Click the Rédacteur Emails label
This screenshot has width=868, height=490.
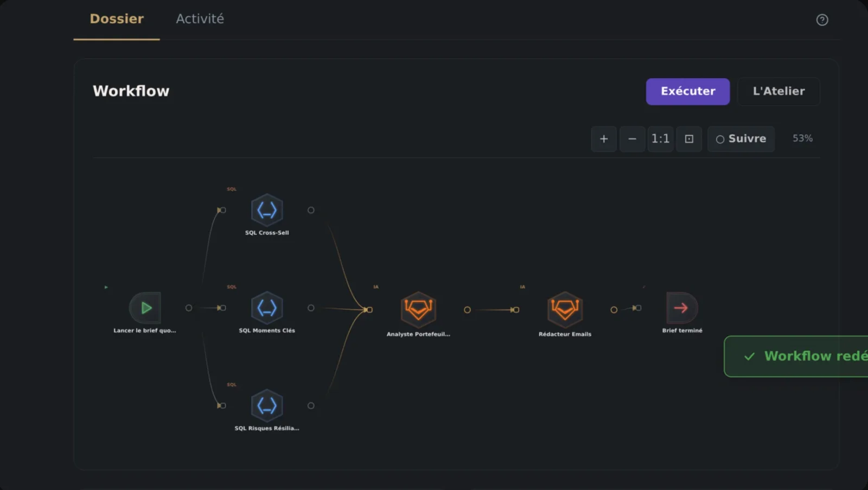(565, 334)
